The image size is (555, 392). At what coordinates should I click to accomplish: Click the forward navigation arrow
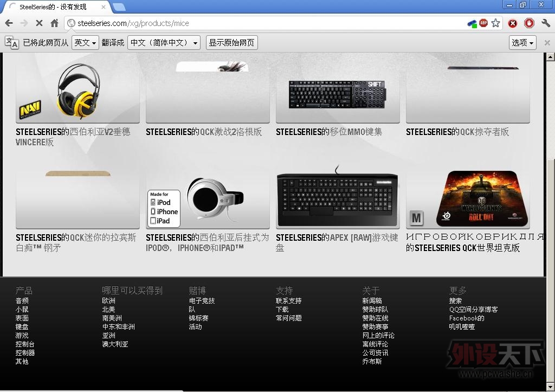pyautogui.click(x=24, y=23)
